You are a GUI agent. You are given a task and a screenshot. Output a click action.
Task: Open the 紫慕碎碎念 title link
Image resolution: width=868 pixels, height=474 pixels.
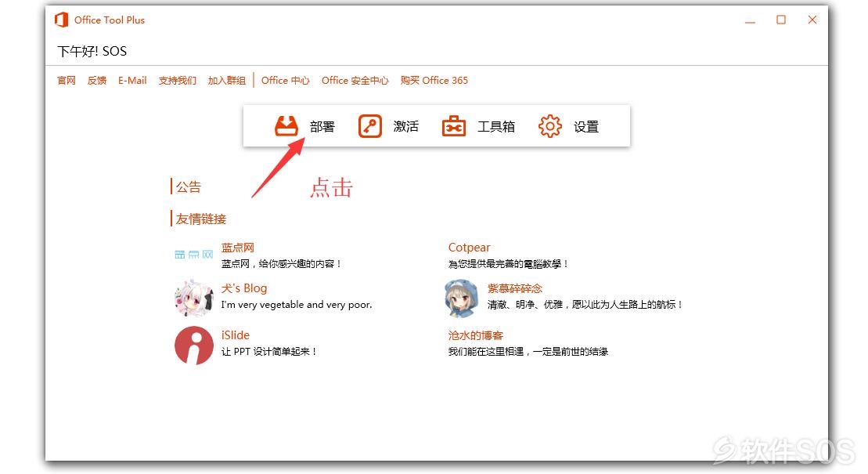point(515,288)
